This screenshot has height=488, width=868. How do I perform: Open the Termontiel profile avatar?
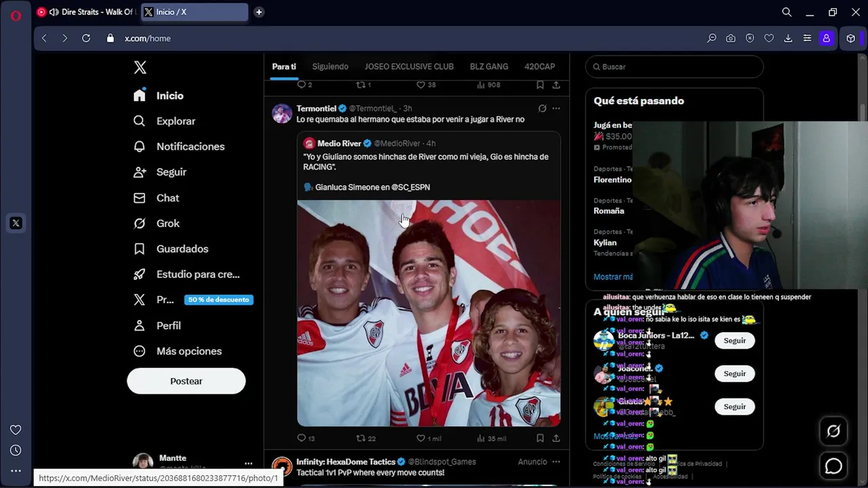coord(282,113)
